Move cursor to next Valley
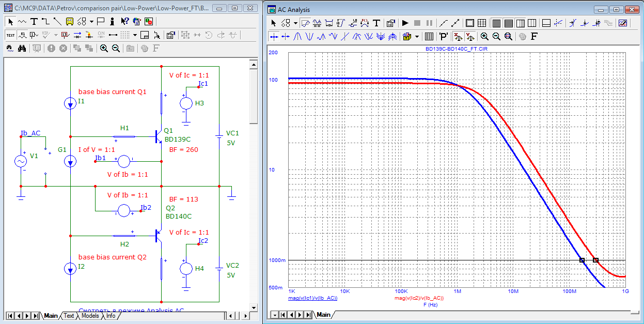This screenshot has height=324, width=644. [x=309, y=36]
